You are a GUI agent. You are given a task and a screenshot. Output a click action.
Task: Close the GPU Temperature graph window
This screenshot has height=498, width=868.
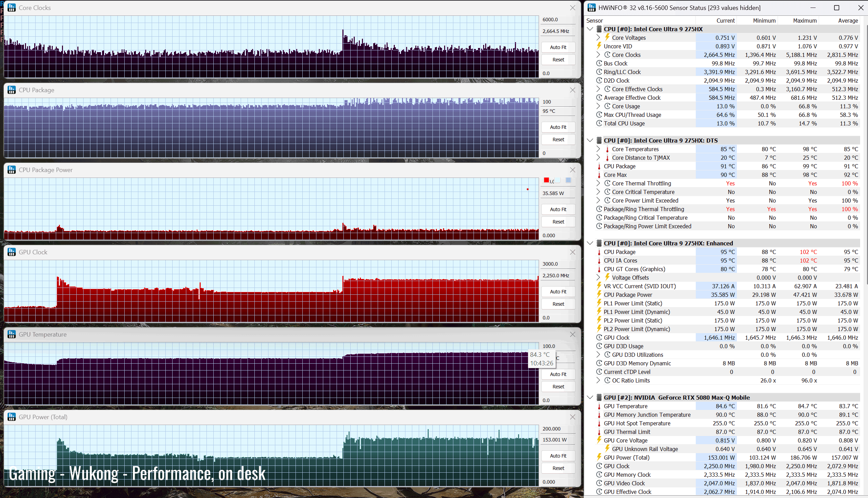(573, 334)
